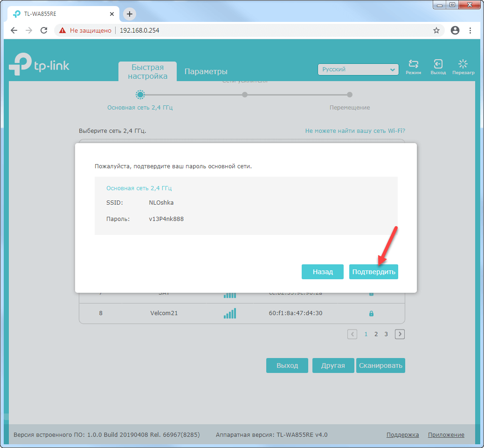Bookmark page using the star icon

click(436, 30)
